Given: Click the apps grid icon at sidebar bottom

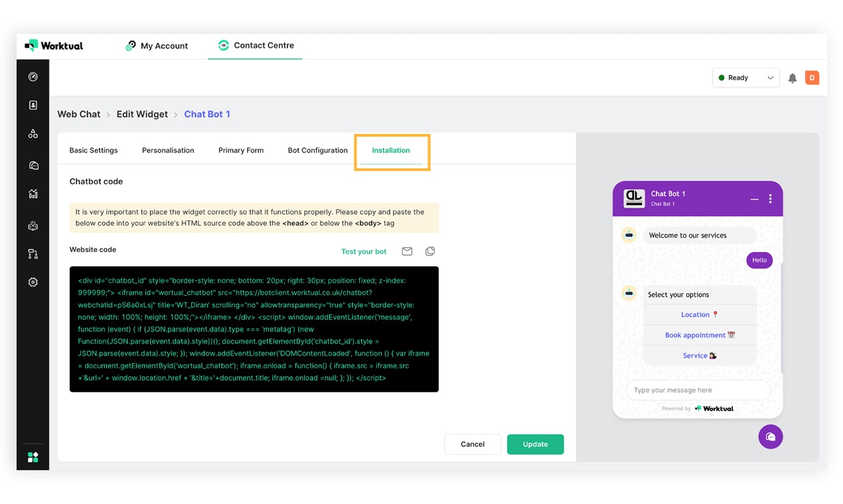Looking at the screenshot, I should [33, 458].
